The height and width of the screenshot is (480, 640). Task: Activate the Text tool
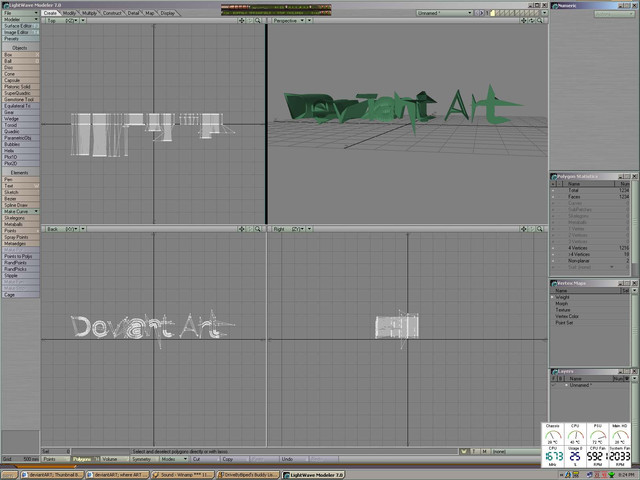pos(20,186)
